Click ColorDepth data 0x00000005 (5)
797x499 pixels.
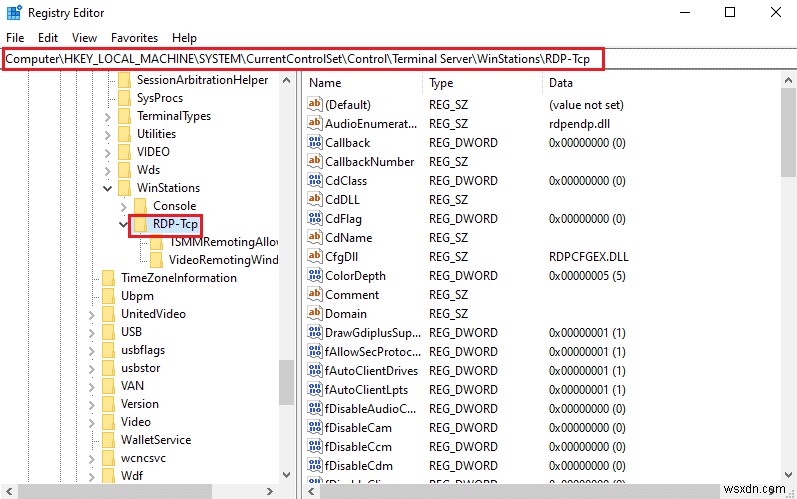(x=587, y=276)
